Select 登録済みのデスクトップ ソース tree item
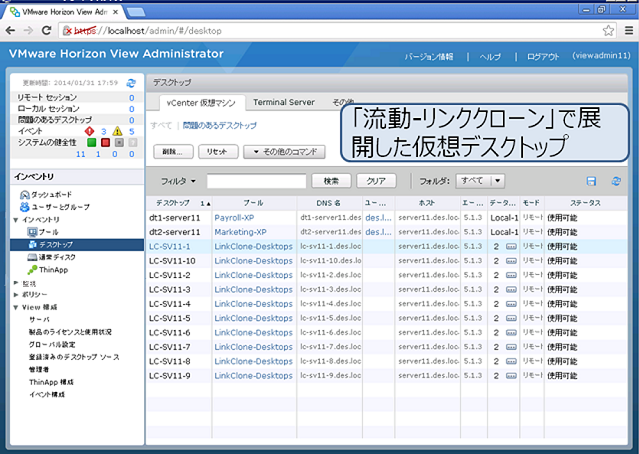Image resolution: width=639 pixels, height=454 pixels. point(74,357)
